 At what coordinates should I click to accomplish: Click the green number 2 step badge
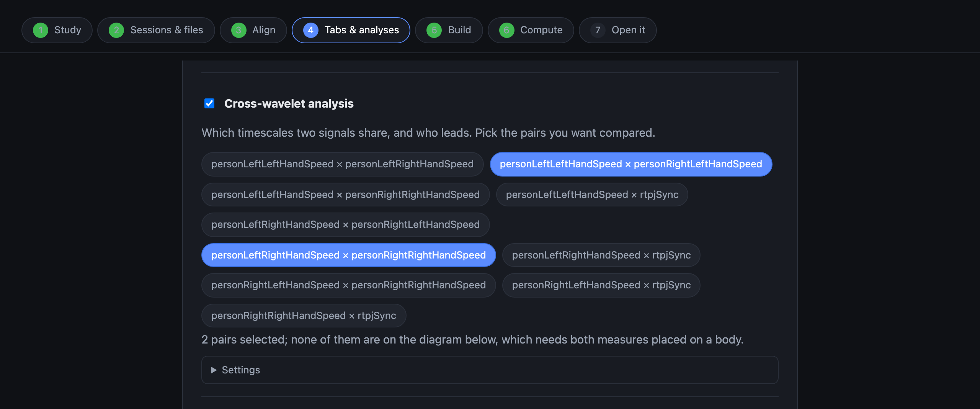click(x=116, y=30)
